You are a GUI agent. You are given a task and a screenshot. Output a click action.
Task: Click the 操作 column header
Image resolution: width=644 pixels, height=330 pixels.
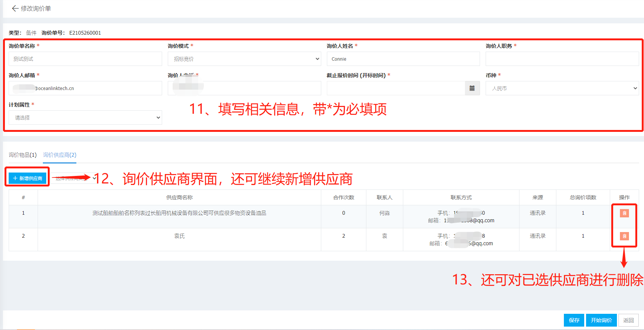pos(624,197)
